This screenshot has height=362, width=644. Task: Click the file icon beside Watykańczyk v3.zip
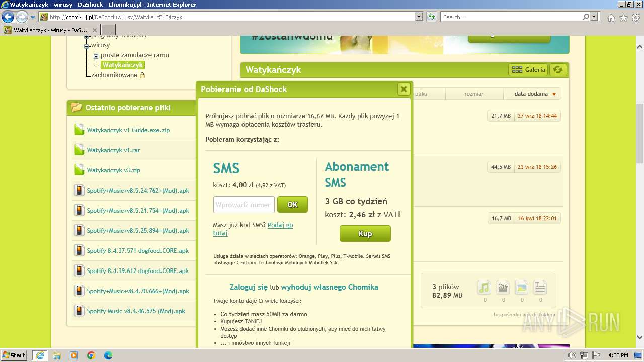point(79,170)
